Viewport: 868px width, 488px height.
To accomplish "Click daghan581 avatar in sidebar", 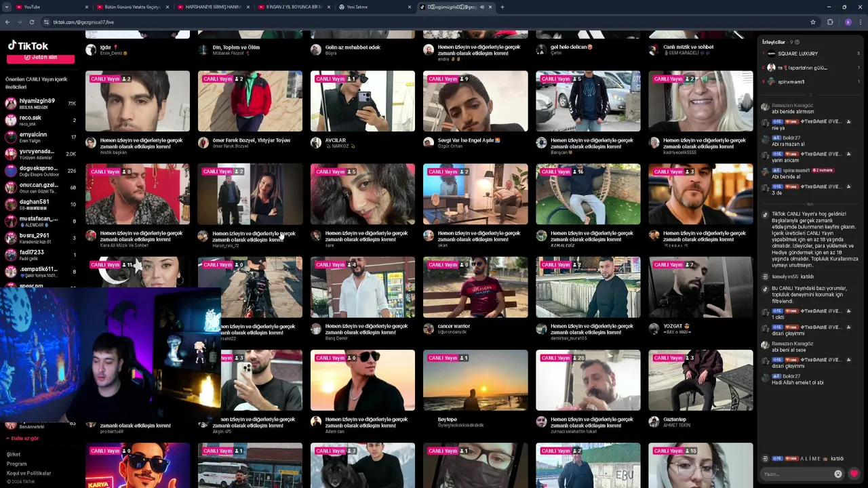I will pos(10,204).
